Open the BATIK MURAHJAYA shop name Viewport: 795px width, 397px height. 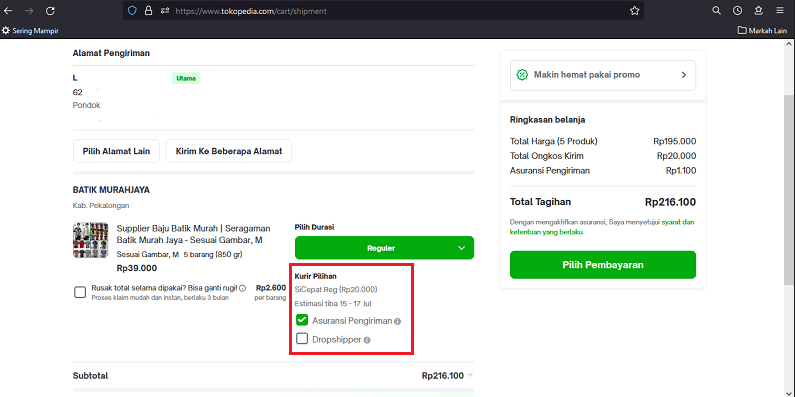point(111,190)
